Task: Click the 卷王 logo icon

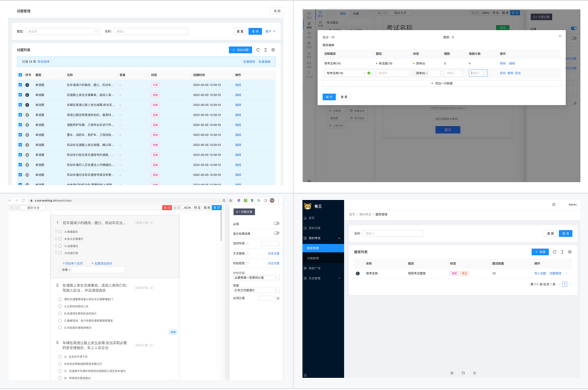Action: pyautogui.click(x=309, y=206)
